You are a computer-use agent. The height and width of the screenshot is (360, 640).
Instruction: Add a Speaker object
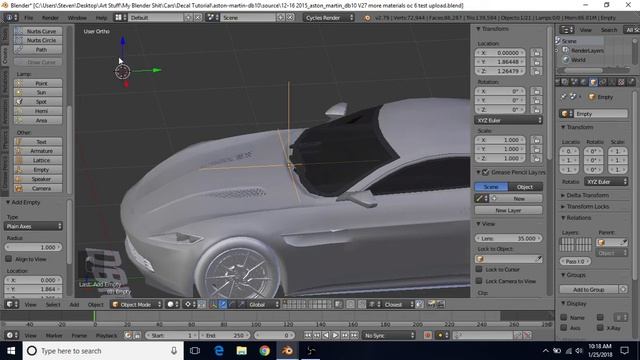click(x=38, y=179)
